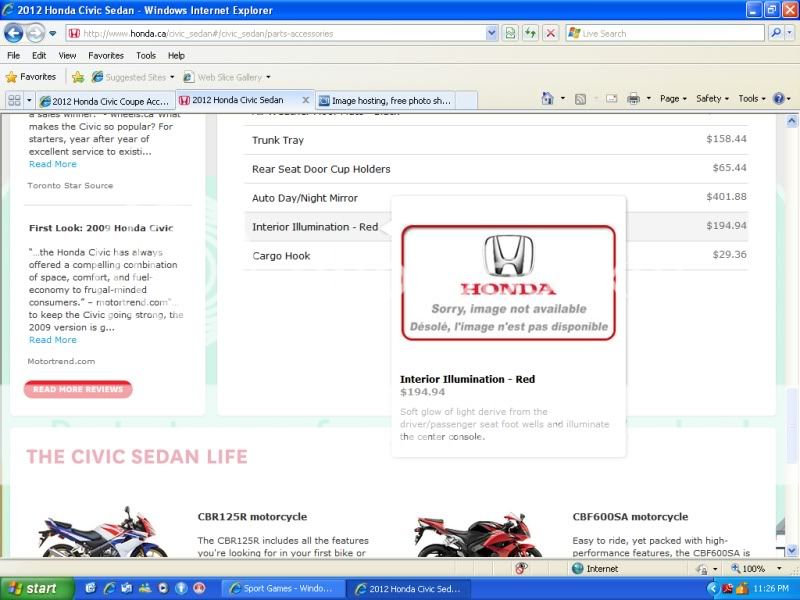Open a new blank tab button
The height and width of the screenshot is (600, 800).
pos(466,101)
